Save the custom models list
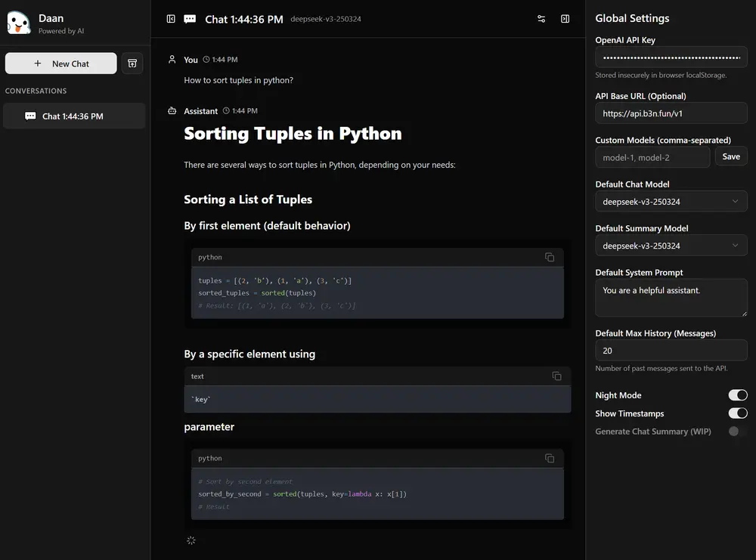756x560 pixels. [731, 156]
